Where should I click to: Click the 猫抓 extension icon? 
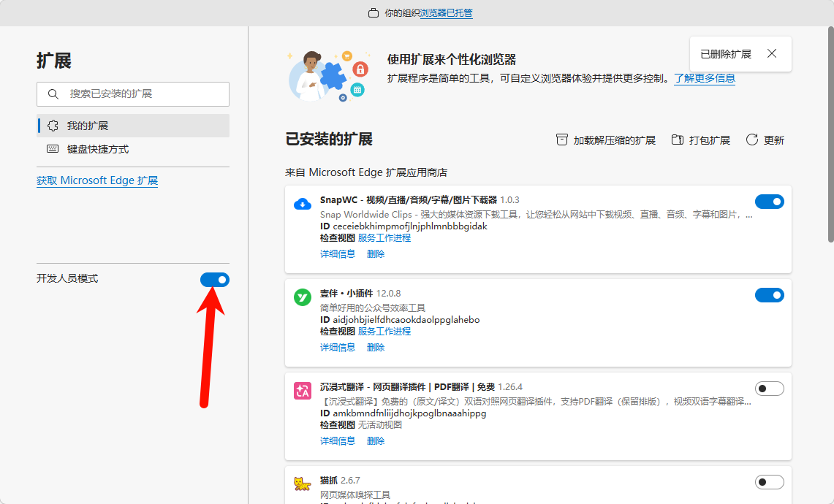[x=302, y=482]
